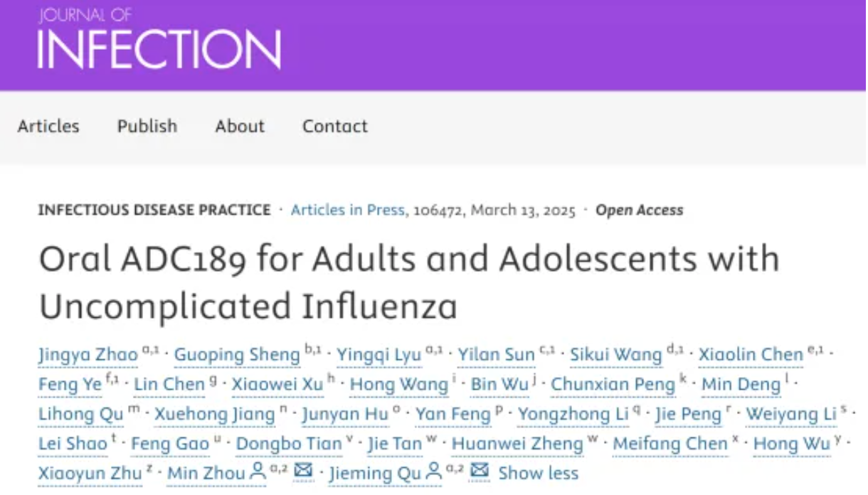Open the About menu
The image size is (868, 495).
point(240,126)
